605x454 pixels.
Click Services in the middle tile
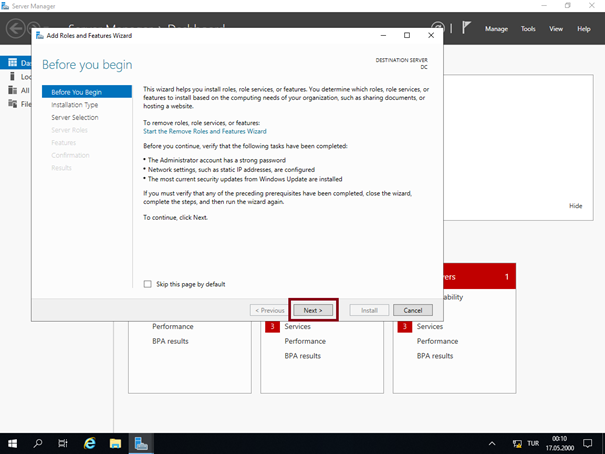point(297,327)
